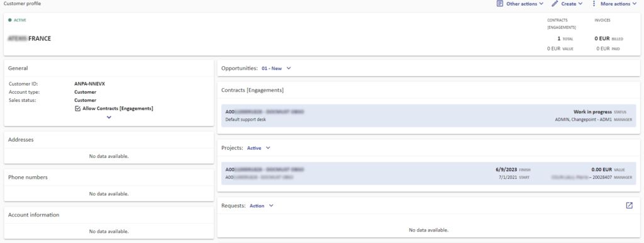Click the Phone numbers section header
644x243 pixels.
tap(28, 177)
